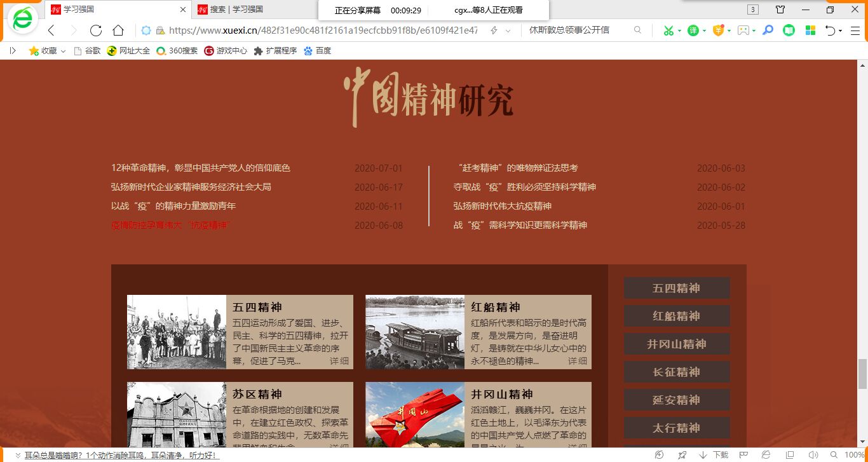Click the 长征精神 sidebar button
Screen dimensions: 868x462
(676, 372)
